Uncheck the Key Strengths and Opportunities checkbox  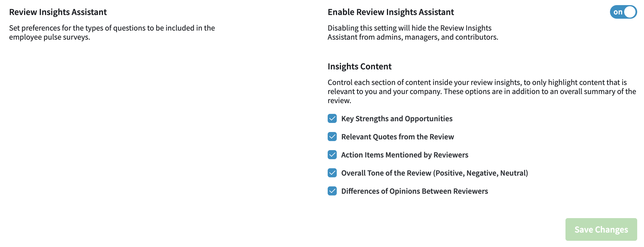332,118
